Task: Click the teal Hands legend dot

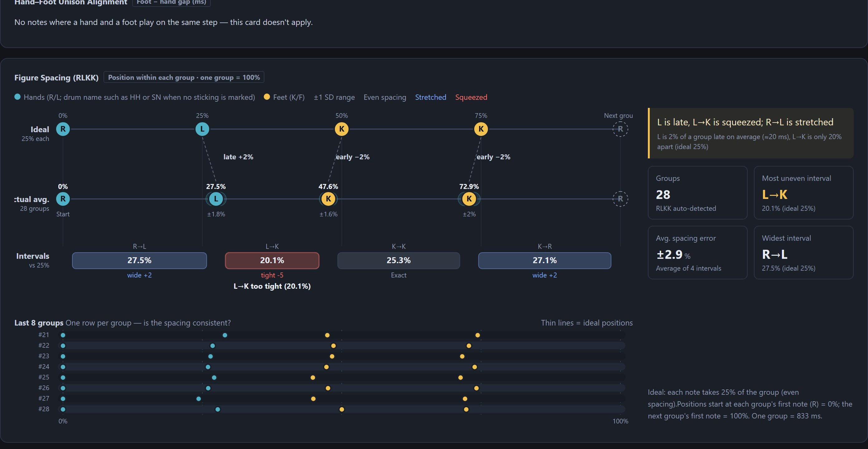Action: [17, 97]
